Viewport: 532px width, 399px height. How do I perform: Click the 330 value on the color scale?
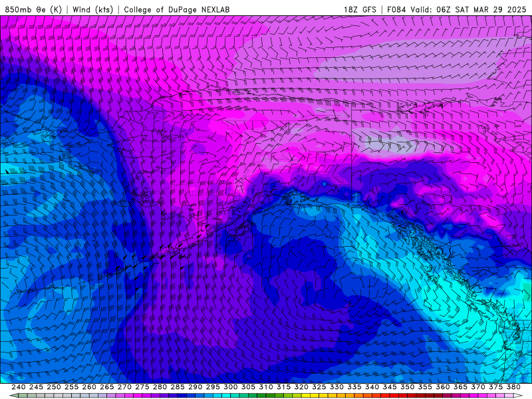[336, 387]
